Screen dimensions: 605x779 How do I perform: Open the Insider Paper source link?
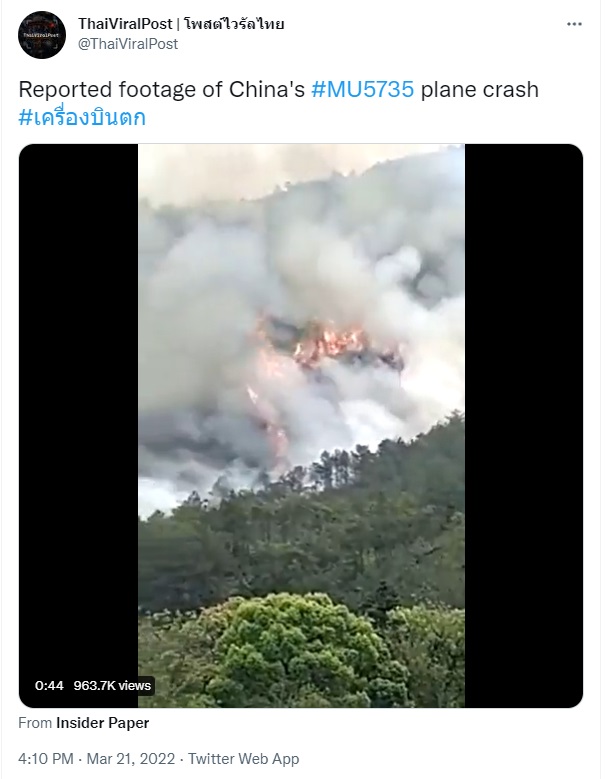tap(102, 723)
